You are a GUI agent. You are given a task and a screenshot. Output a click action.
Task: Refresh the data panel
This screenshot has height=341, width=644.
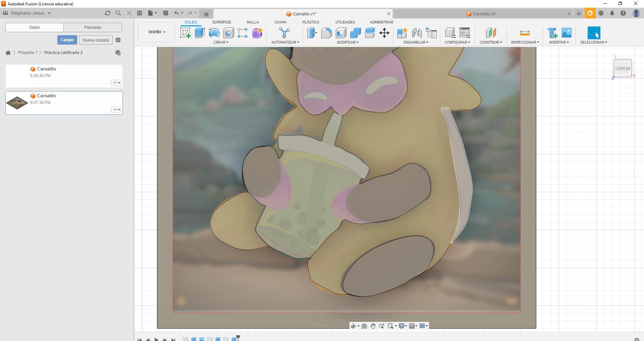[108, 13]
